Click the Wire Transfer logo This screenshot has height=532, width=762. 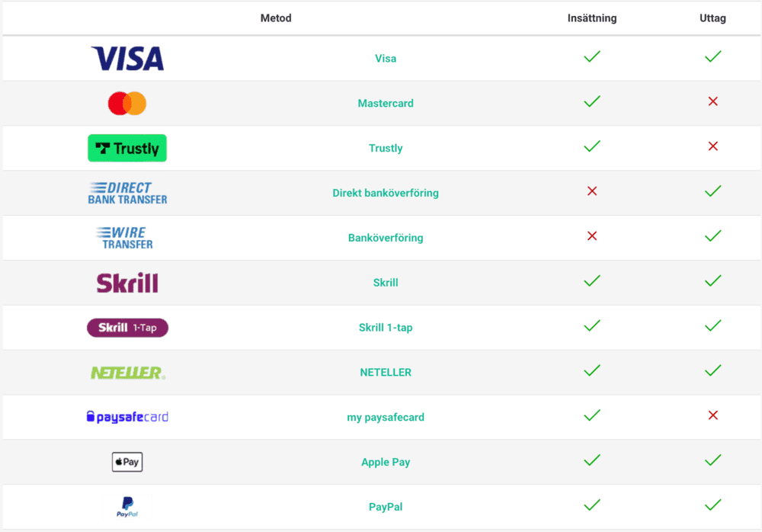click(x=127, y=238)
